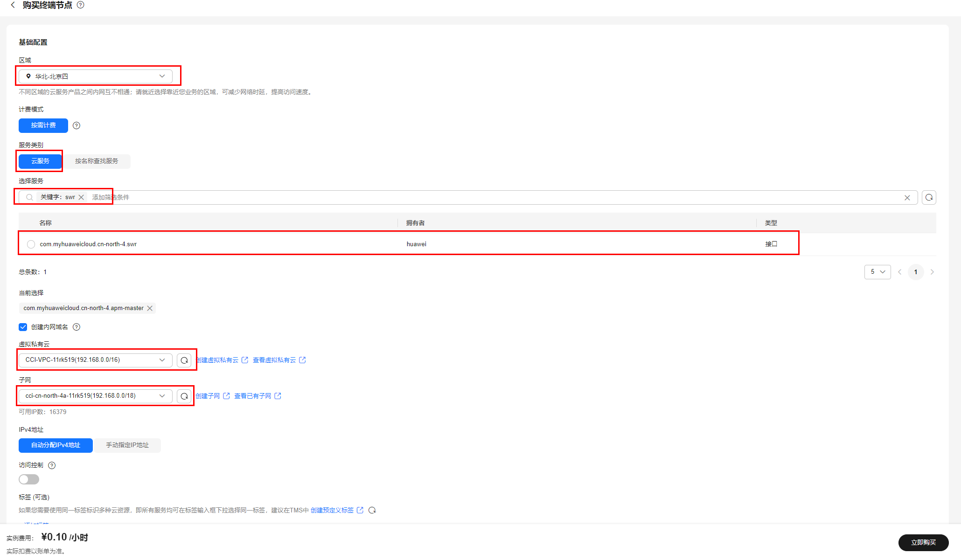Open the 创建预定义标签 link
Screen dimensions: 961x560
pyautogui.click(x=332, y=510)
